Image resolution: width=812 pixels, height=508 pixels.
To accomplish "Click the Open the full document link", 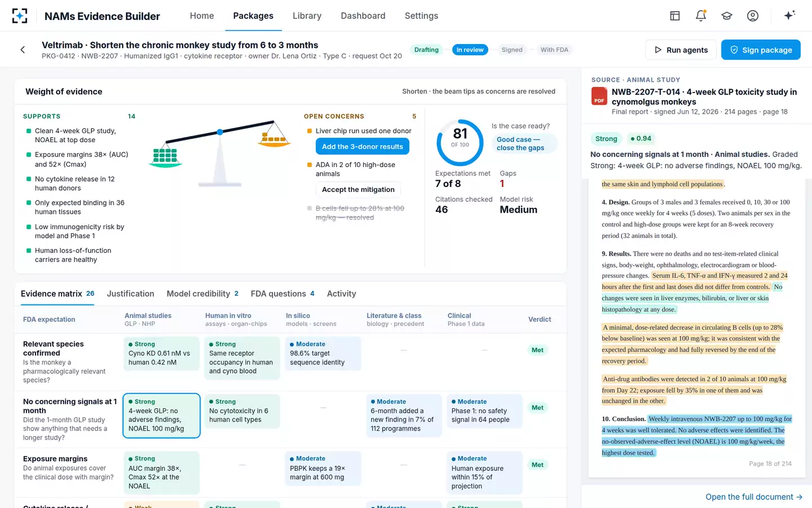I will pyautogui.click(x=754, y=497).
